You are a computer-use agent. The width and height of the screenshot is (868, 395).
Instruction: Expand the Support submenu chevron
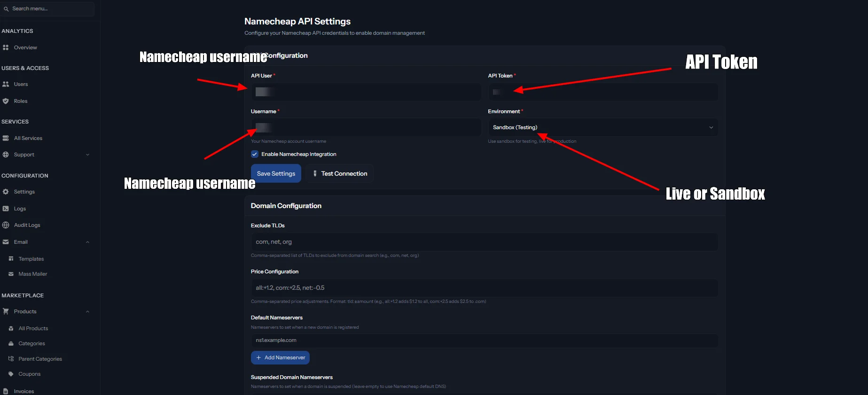[x=87, y=155]
